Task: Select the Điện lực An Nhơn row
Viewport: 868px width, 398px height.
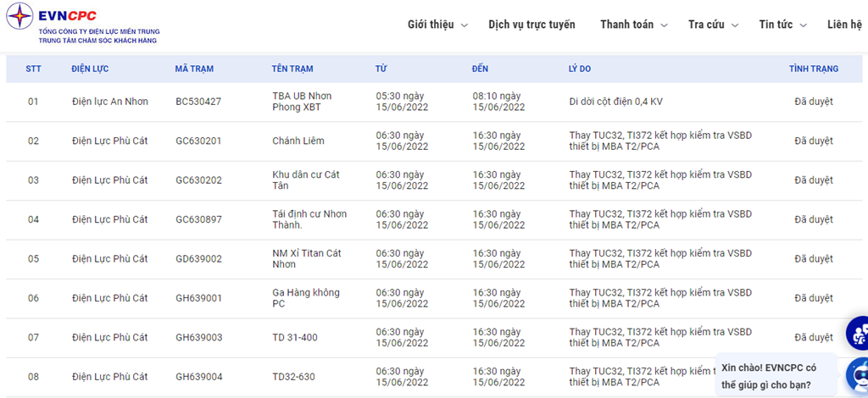Action: pos(110,102)
